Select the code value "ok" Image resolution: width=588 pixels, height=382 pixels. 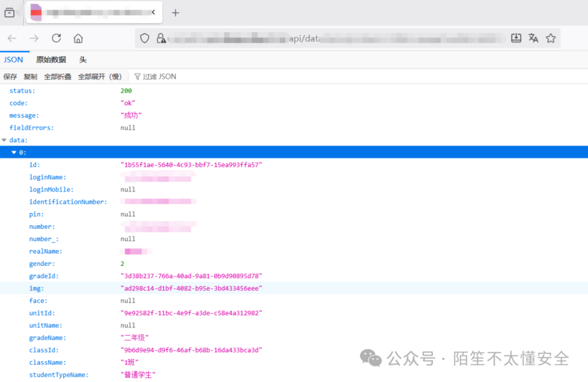click(128, 103)
